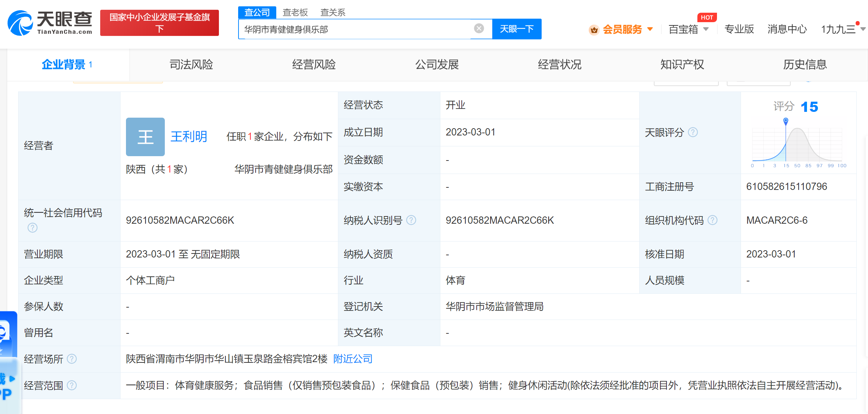Click help icon under 统一社会信用代码
This screenshot has width=868, height=414.
32,228
